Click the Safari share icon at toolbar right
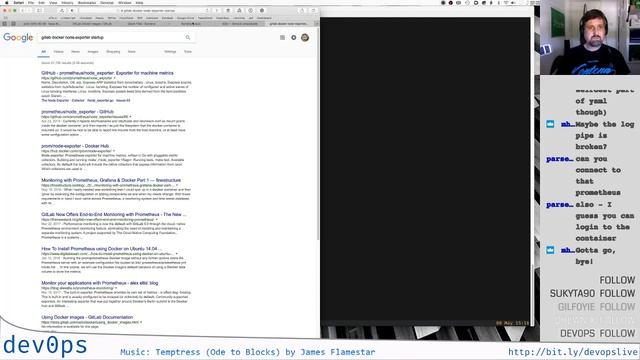 coord(302,11)
